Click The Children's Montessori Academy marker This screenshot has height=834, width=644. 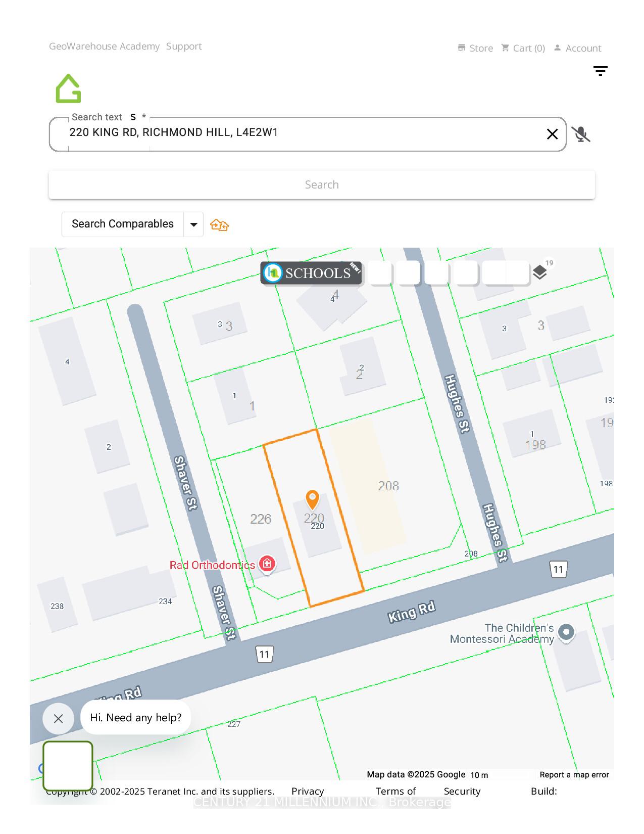tap(566, 632)
